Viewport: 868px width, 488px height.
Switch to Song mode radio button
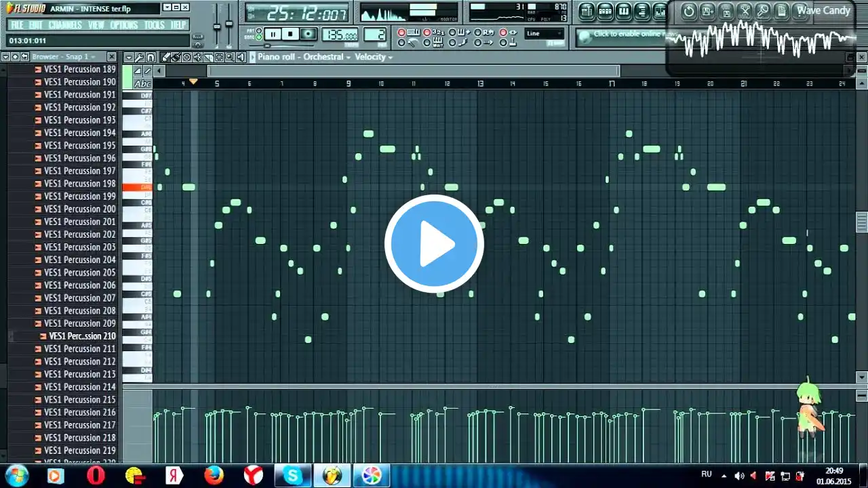point(259,38)
